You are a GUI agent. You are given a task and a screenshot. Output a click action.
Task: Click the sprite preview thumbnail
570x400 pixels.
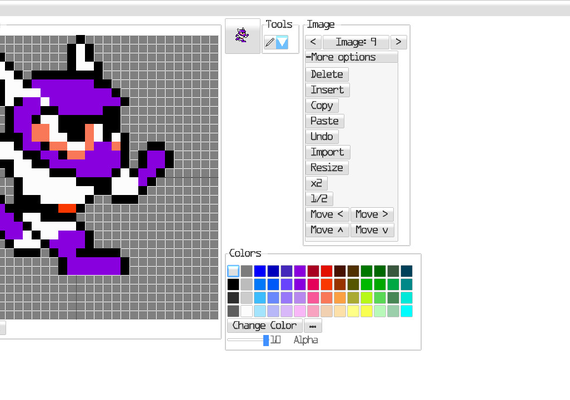(242, 36)
